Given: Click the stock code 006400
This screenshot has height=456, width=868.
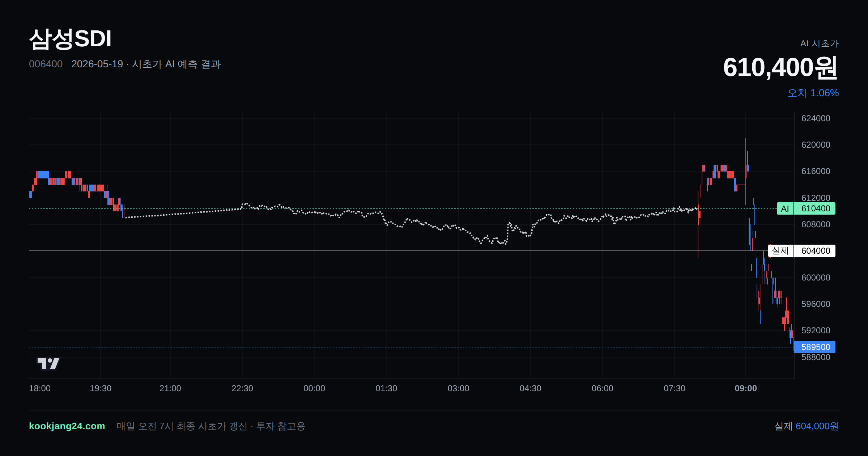Looking at the screenshot, I should pos(46,64).
